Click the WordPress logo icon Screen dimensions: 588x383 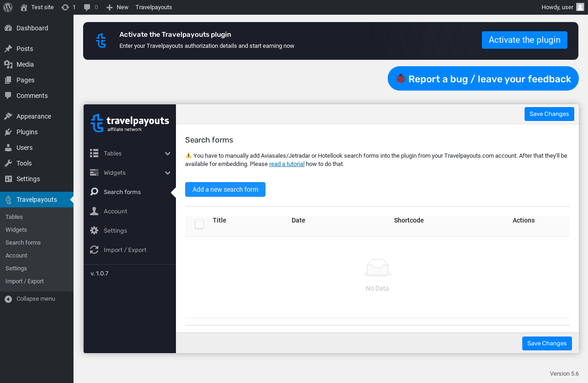(8, 7)
